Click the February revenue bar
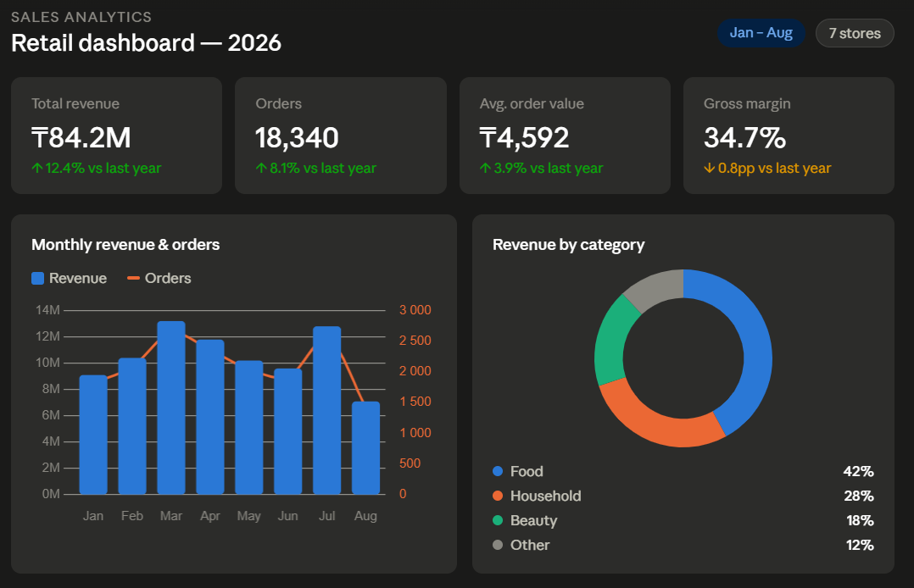This screenshot has height=588, width=914. [x=132, y=426]
